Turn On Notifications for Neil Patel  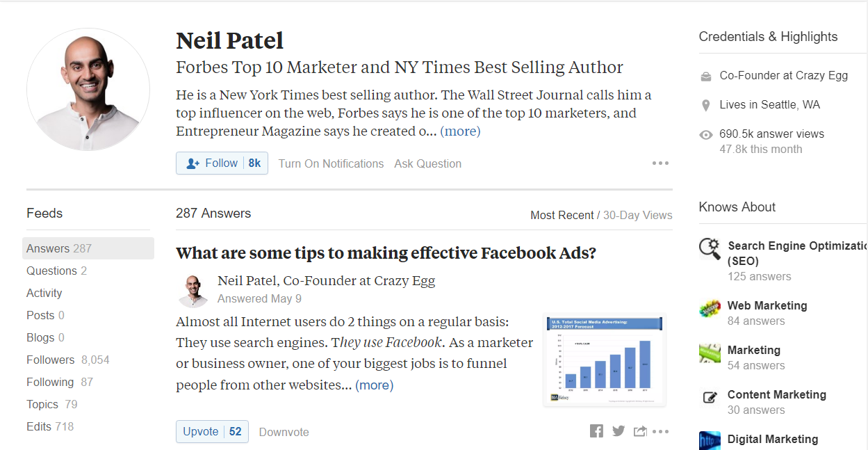[331, 163]
